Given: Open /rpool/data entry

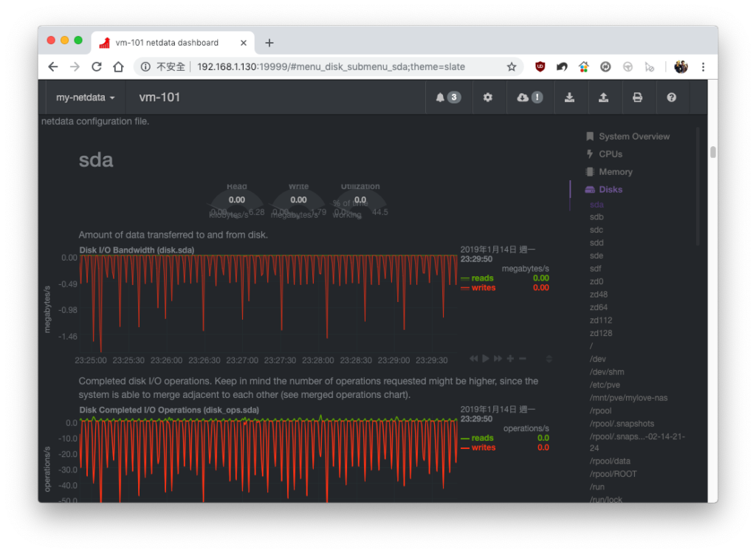Looking at the screenshot, I should pyautogui.click(x=610, y=461).
